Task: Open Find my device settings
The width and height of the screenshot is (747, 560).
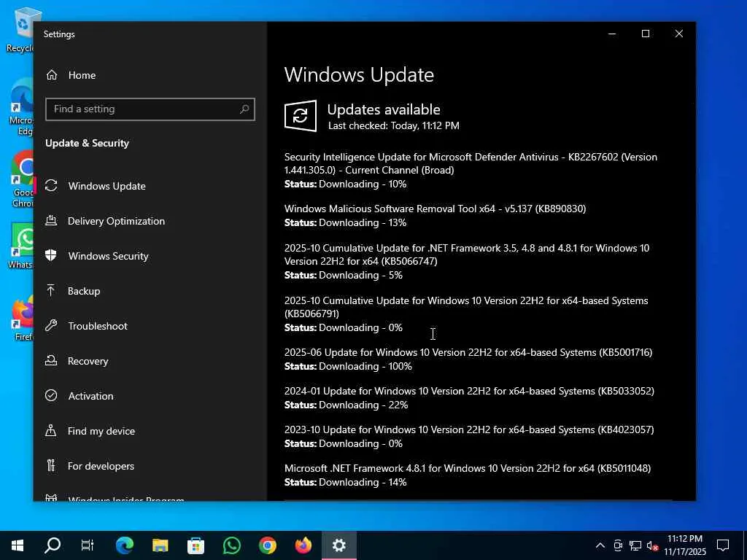Action: click(x=101, y=431)
